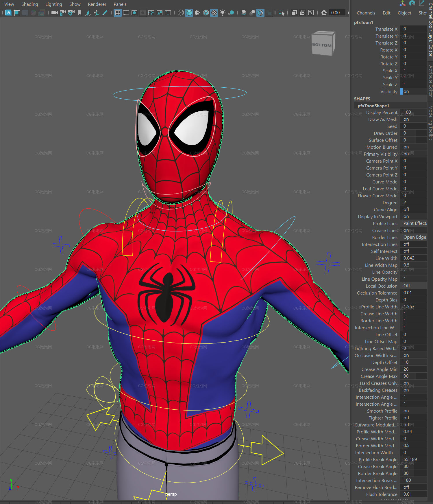
Task: Click the Line Width 0.042 field
Action: coord(413,258)
